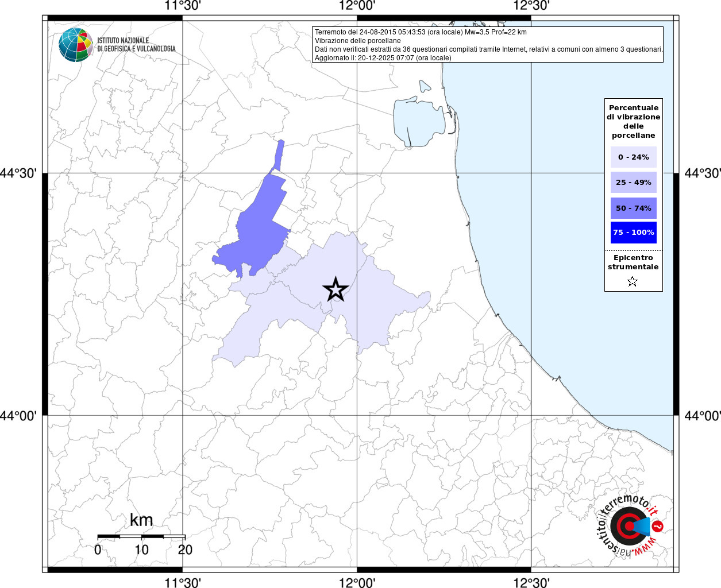Click the legend title Percentuale di vibrazione
721x588 pixels.
pos(634,121)
